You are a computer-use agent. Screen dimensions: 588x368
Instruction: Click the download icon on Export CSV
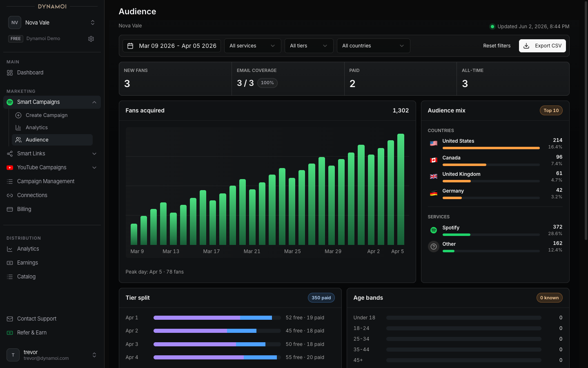point(526,46)
